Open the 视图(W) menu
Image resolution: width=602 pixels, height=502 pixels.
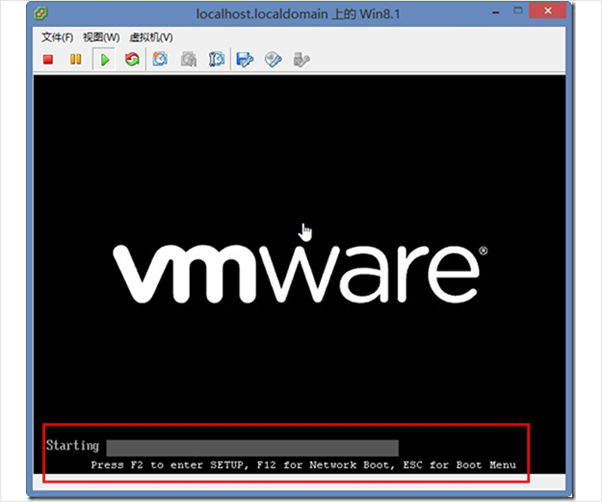tap(101, 37)
